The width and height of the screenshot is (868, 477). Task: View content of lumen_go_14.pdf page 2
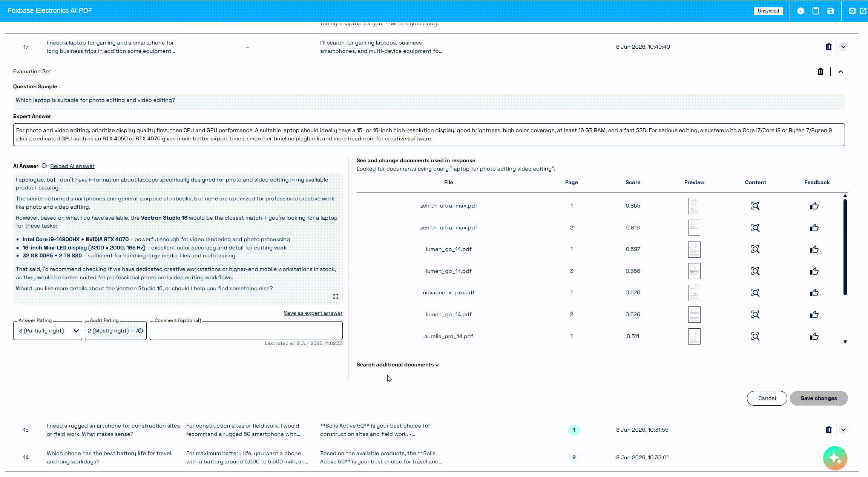coord(755,314)
